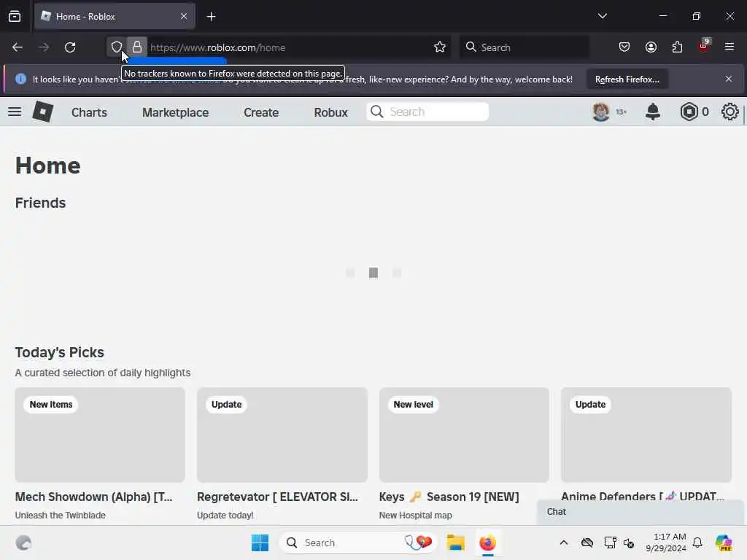
Task: Open Firefox View recent browsing icon
Action: click(15, 17)
